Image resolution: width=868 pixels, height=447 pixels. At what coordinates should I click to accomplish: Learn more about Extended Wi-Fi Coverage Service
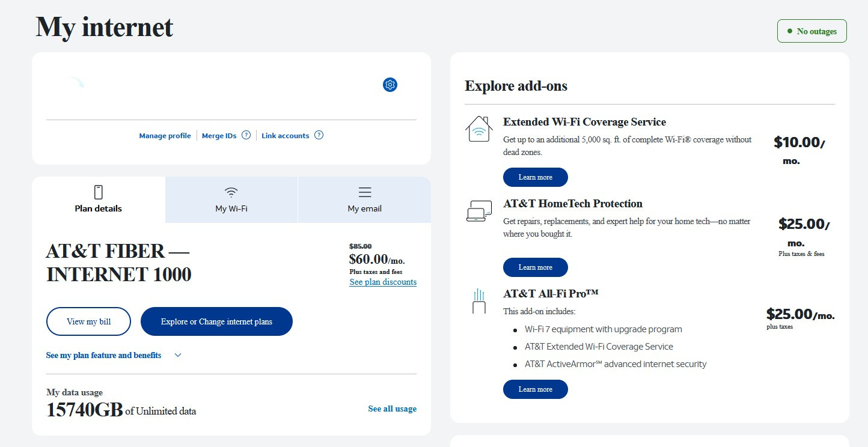click(536, 177)
